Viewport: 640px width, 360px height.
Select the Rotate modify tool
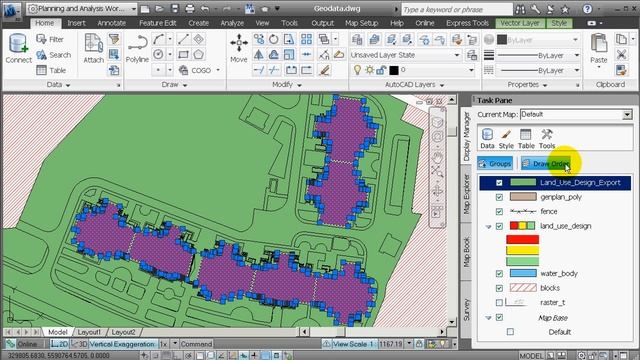(x=273, y=39)
